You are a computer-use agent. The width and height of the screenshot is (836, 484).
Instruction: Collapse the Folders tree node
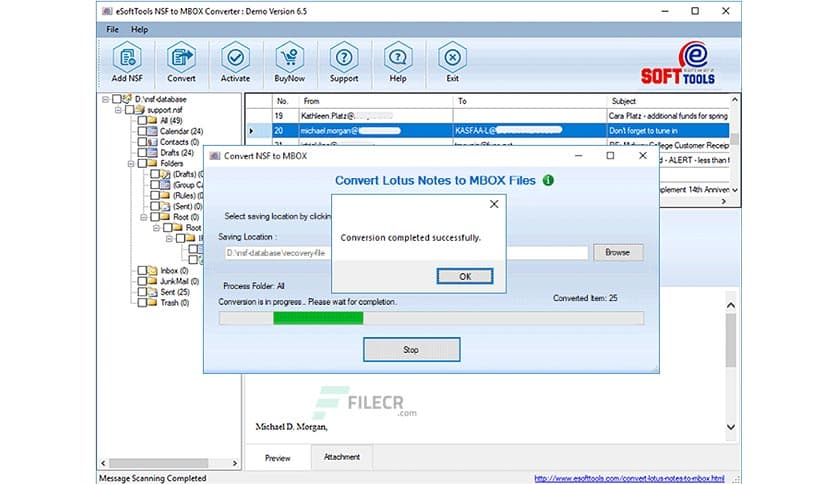[131, 163]
